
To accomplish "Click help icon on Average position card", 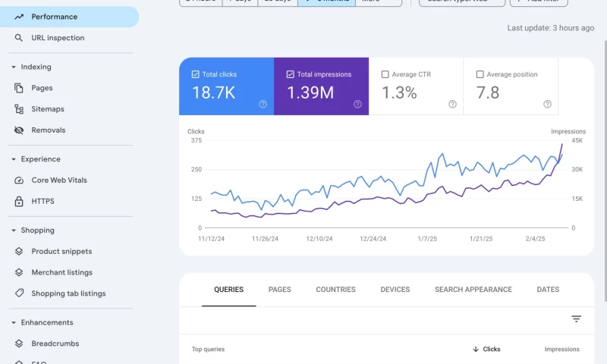I will pos(547,105).
